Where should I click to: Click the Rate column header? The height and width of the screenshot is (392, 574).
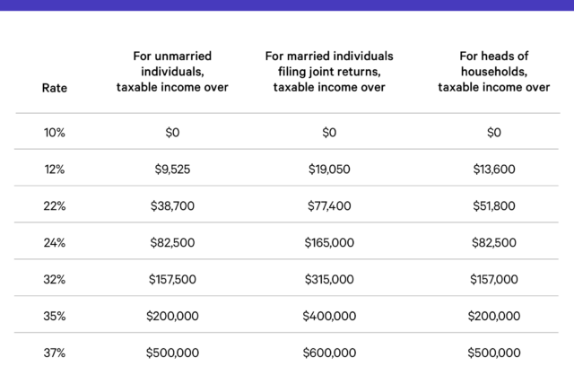54,88
